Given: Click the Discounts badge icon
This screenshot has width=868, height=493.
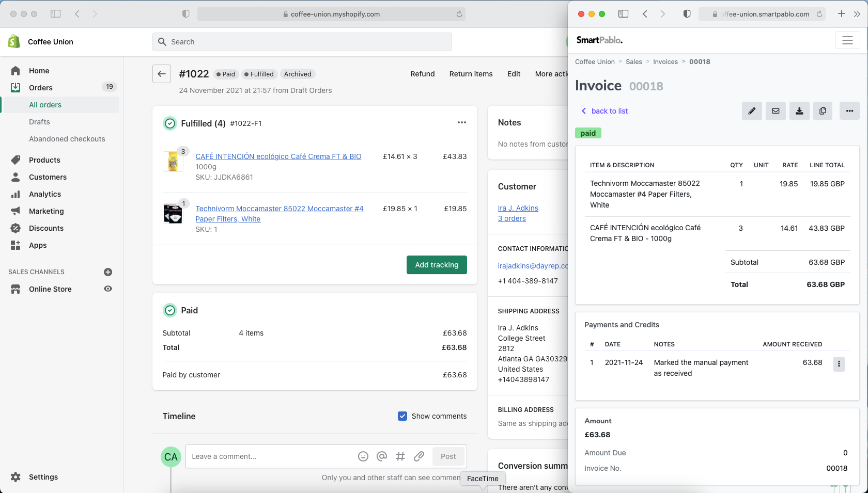Looking at the screenshot, I should point(16,228).
